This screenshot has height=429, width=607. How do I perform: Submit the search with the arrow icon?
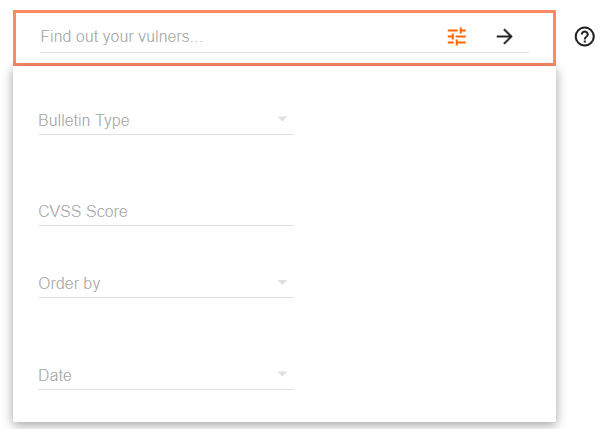pyautogui.click(x=505, y=37)
